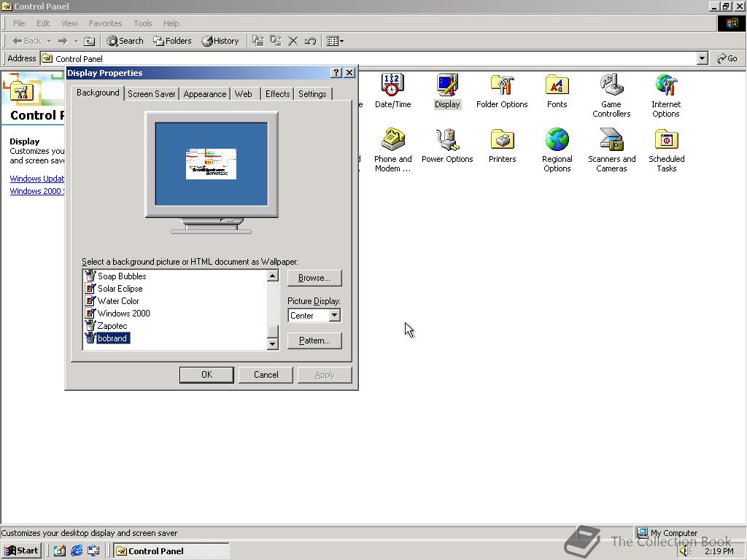747x560 pixels.
Task: Click the Windows Update link
Action: (36, 179)
